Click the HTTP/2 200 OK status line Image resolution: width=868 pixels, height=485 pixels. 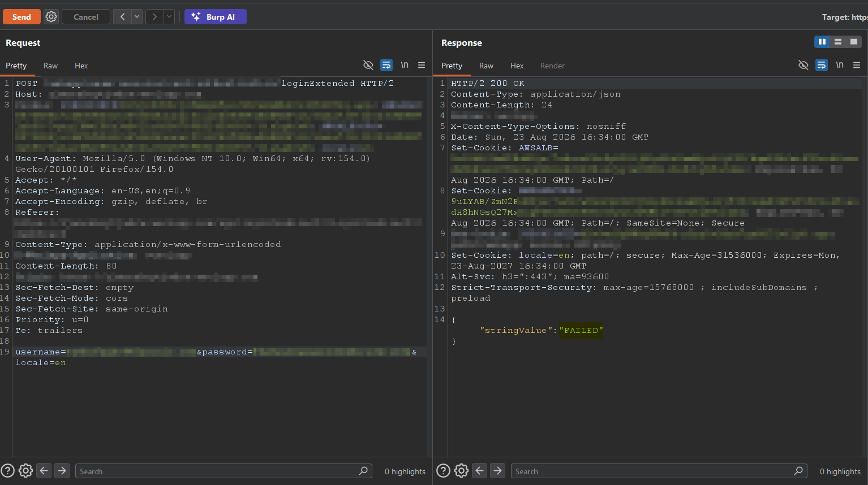(x=488, y=83)
